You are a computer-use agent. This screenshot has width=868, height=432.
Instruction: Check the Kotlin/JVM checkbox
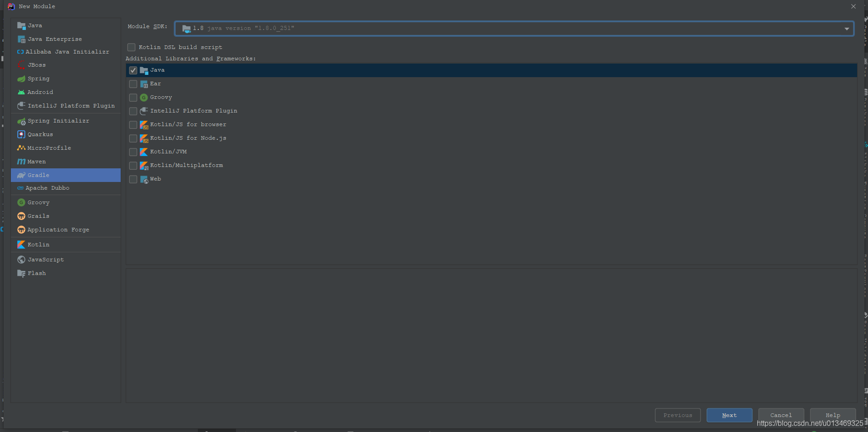click(133, 152)
